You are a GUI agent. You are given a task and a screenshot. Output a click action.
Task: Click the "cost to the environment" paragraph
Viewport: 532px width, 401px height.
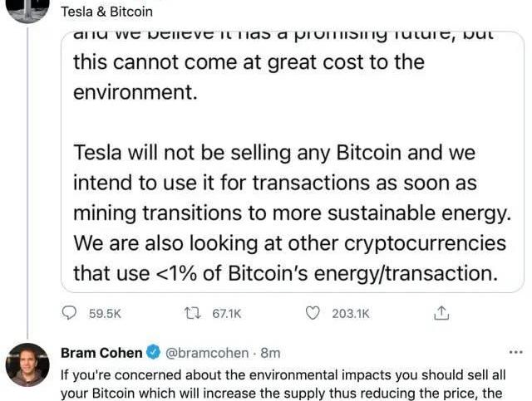coord(249,76)
